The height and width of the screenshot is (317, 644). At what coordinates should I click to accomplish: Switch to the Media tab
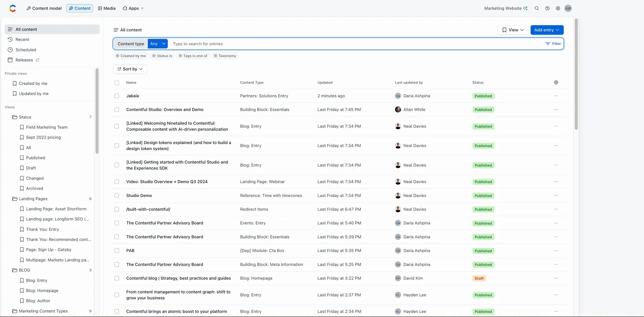[107, 8]
